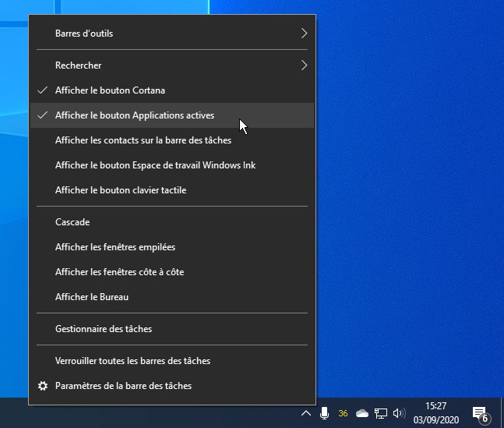
Task: Show hidden tray icons with up arrow
Action: pyautogui.click(x=306, y=412)
